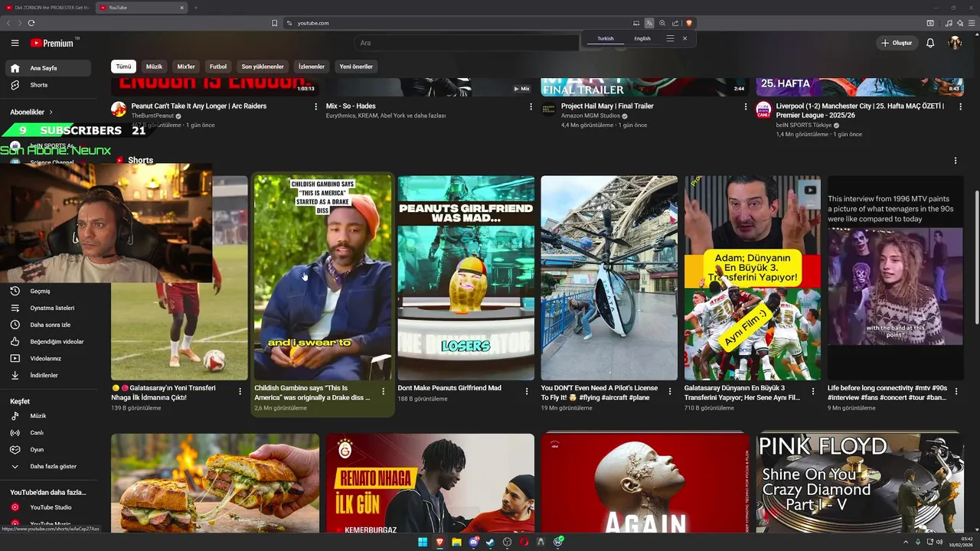The image size is (980, 551).
Task: Open options for Galatasaray Dünyanın En Büyük short
Action: (812, 391)
